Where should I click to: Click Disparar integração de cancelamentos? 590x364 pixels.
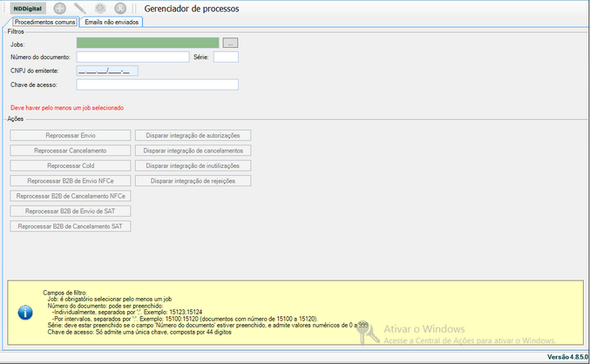(x=193, y=151)
